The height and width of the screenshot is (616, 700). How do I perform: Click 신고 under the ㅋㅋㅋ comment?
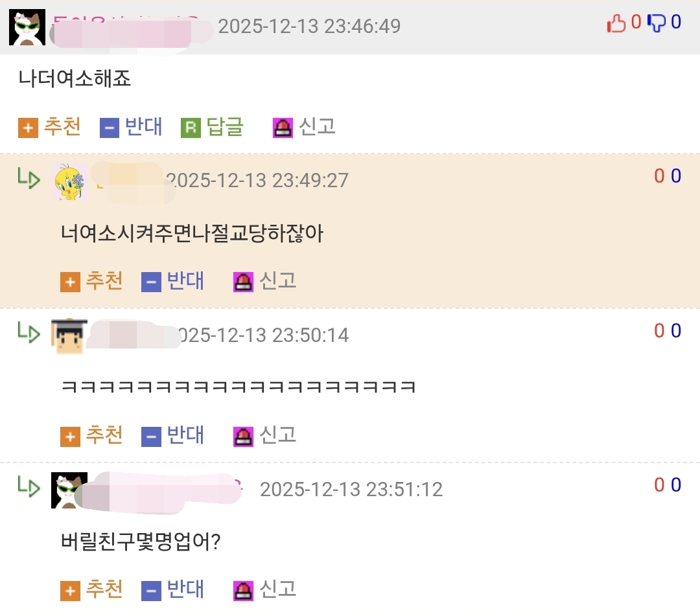277,435
